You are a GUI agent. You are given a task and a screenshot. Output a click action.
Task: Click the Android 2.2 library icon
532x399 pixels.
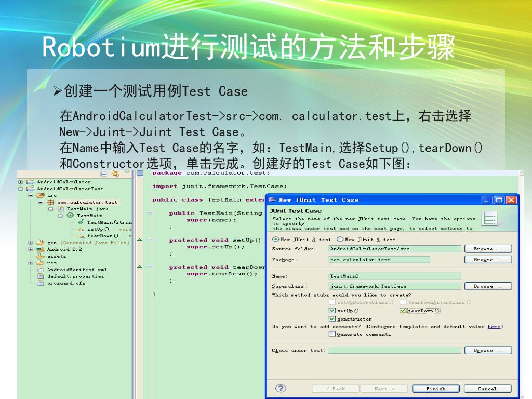pyautogui.click(x=41, y=249)
